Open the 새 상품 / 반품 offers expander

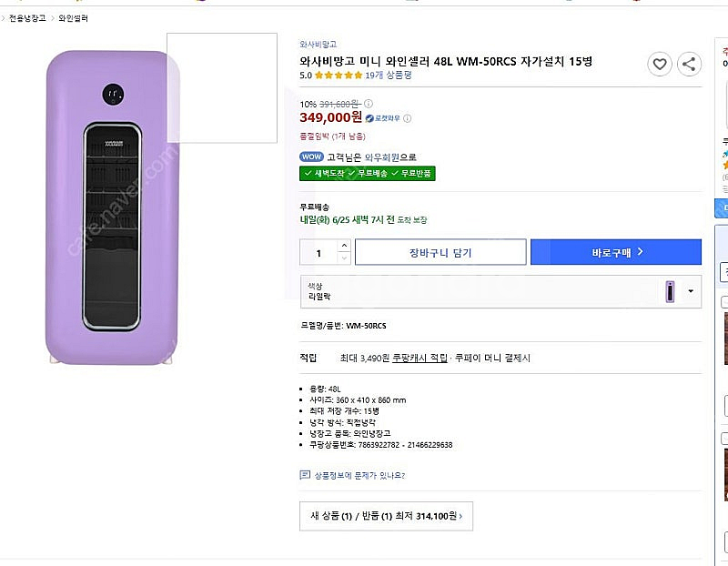(x=386, y=516)
